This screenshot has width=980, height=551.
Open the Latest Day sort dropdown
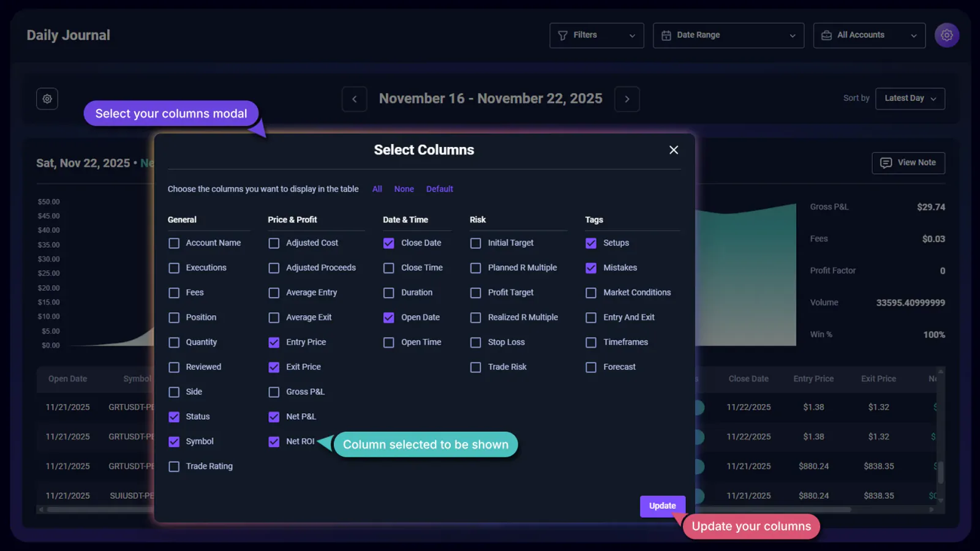point(910,99)
